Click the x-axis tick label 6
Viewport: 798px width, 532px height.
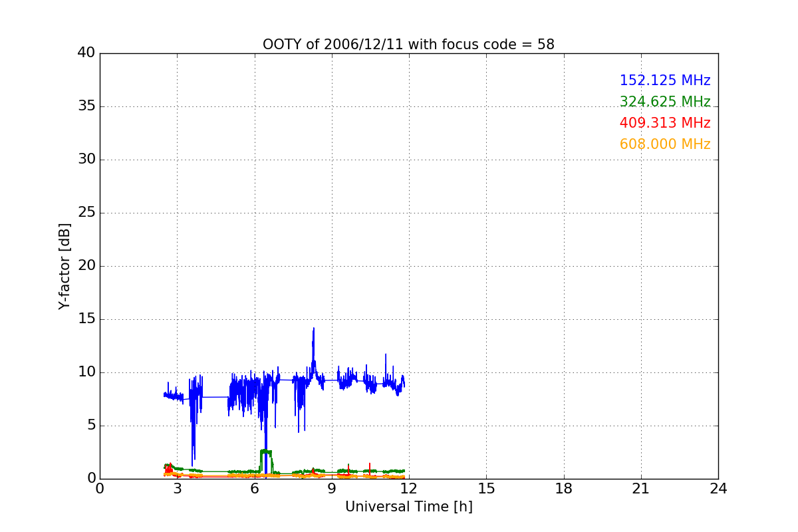pyautogui.click(x=254, y=489)
